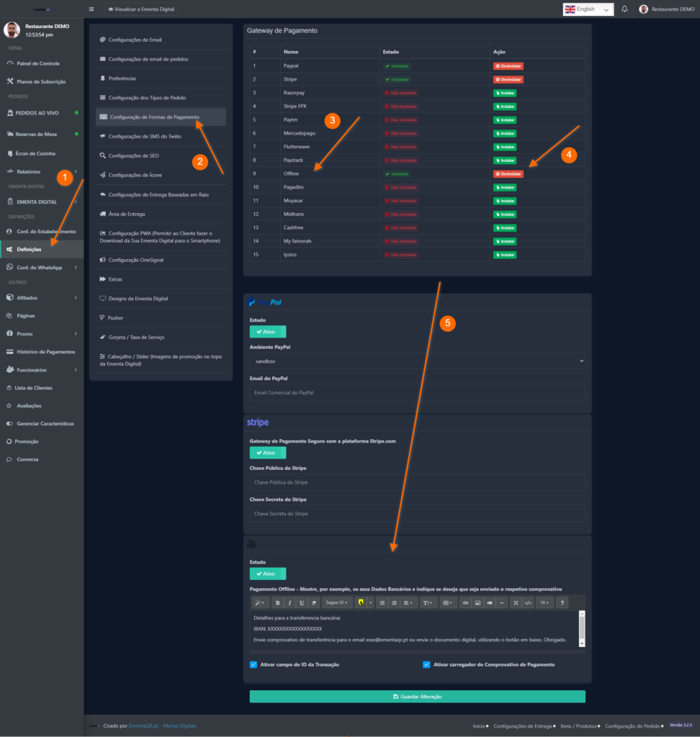The width and height of the screenshot is (700, 737).
Task: Select Definições in the left sidebar
Action: pyautogui.click(x=29, y=249)
